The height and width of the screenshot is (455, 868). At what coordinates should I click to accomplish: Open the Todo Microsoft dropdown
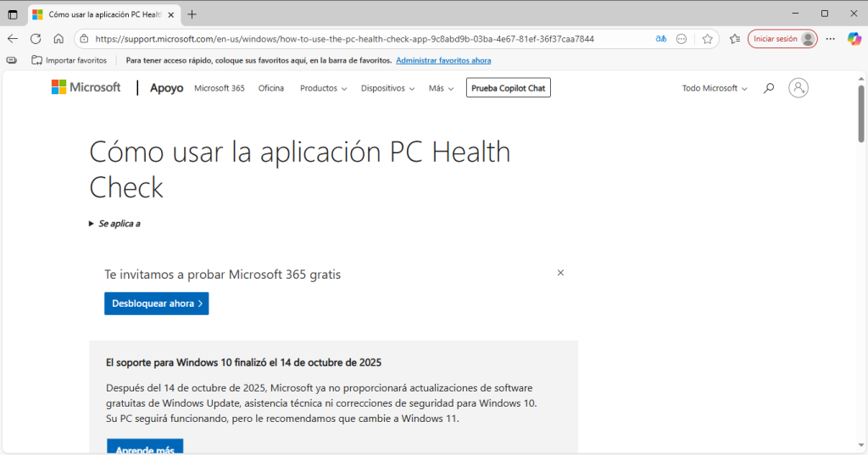(715, 88)
